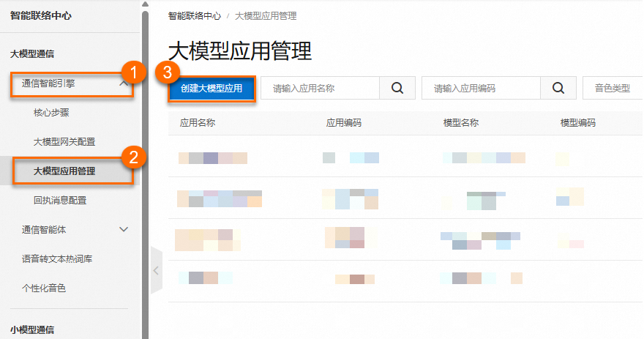The height and width of the screenshot is (339, 644).
Task: Collapse the sidebar using arrow handle
Action: tap(157, 270)
